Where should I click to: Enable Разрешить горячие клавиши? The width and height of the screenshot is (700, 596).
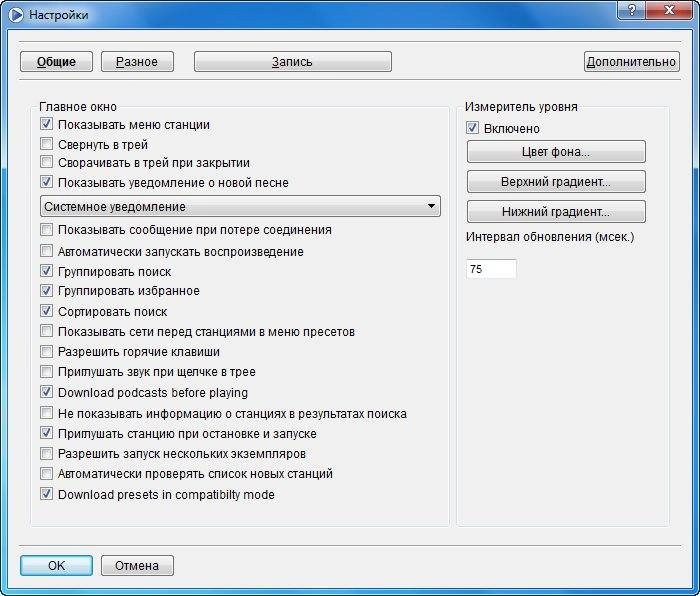(x=46, y=351)
